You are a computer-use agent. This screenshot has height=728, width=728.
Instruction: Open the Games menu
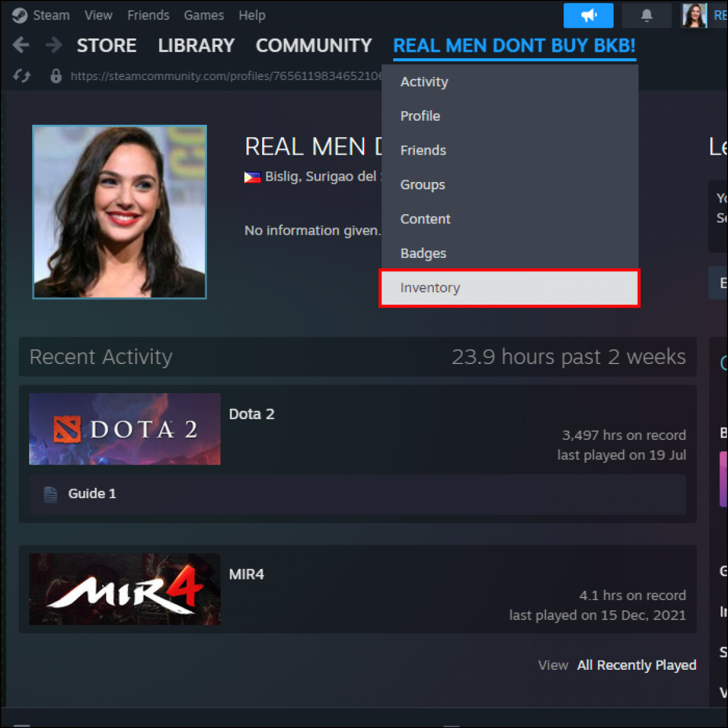(203, 15)
